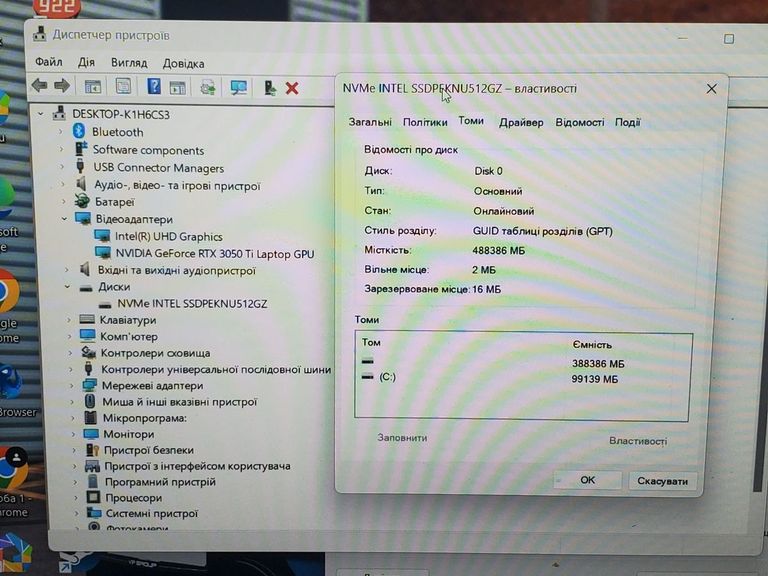The image size is (768, 576).
Task: Click the Intel(R) UHD Graphics device icon
Action: coord(102,236)
